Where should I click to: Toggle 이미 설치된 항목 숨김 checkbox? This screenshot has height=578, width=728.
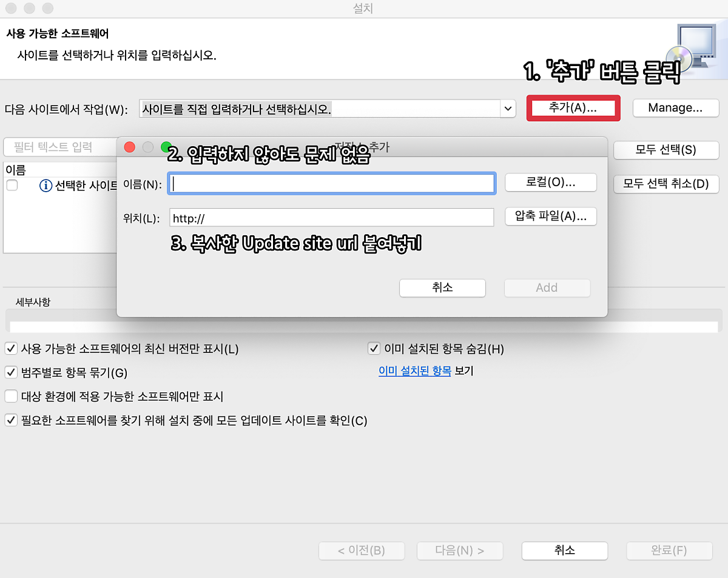pyautogui.click(x=374, y=349)
